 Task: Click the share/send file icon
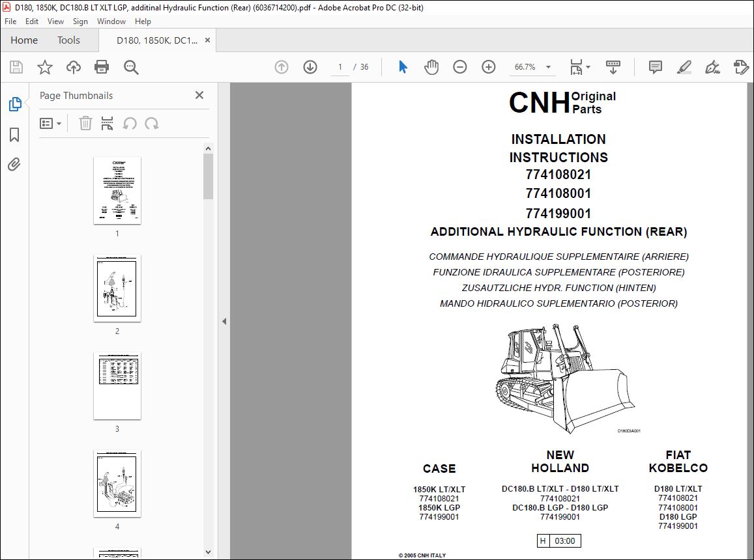pos(741,67)
